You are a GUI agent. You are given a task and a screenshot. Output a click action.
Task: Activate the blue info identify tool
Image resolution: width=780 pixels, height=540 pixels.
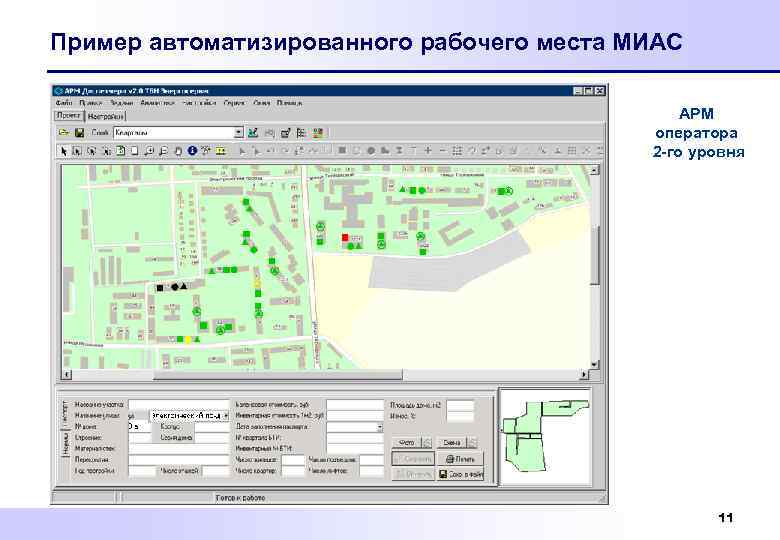click(x=192, y=151)
